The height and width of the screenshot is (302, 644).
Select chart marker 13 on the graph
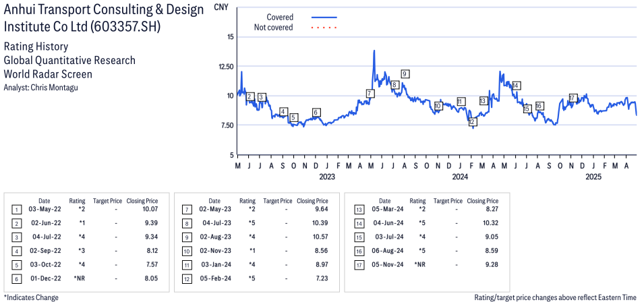483,100
